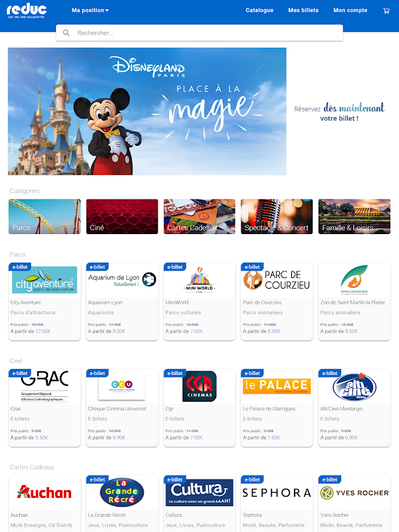Click the Parcs d'attractions subtitle
The image size is (399, 532).
click(33, 313)
